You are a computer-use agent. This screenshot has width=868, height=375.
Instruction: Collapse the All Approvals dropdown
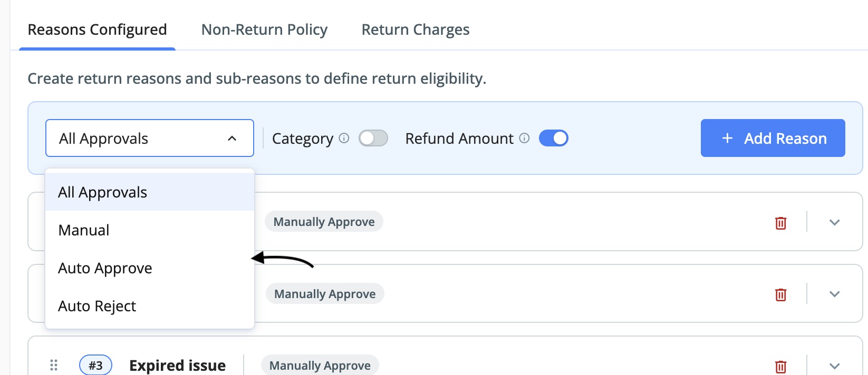[x=150, y=138]
